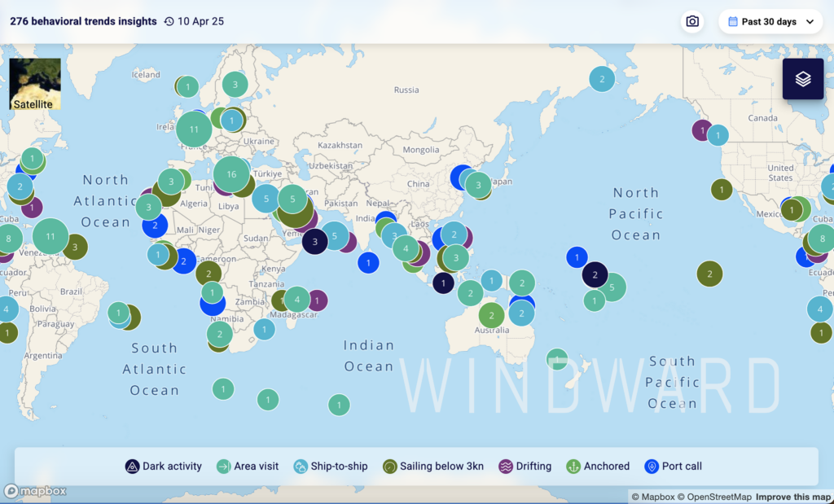The width and height of the screenshot is (834, 504).
Task: Select the Dark activity 1 cluster near Indonesia
Action: (443, 283)
